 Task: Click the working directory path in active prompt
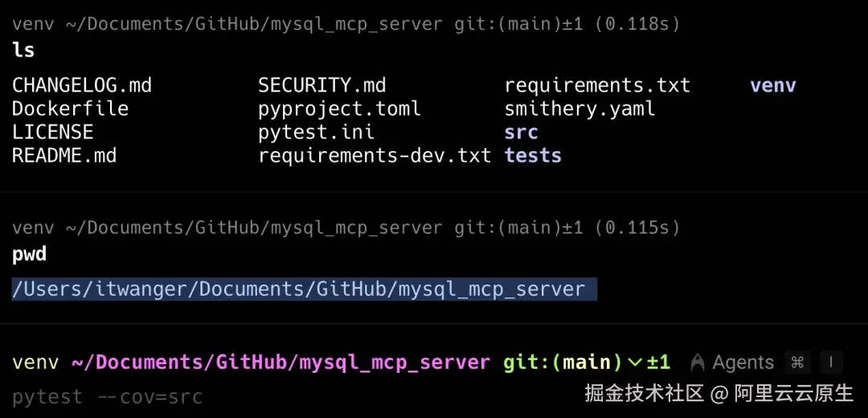280,363
